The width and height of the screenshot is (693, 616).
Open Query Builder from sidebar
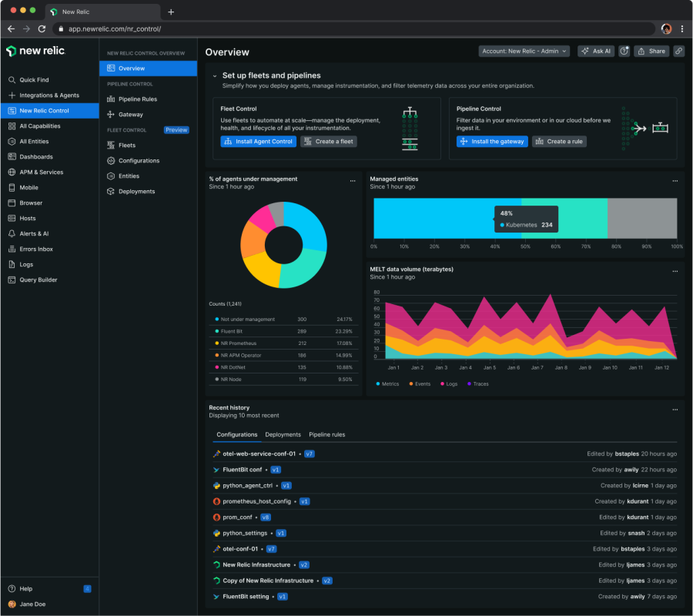38,280
